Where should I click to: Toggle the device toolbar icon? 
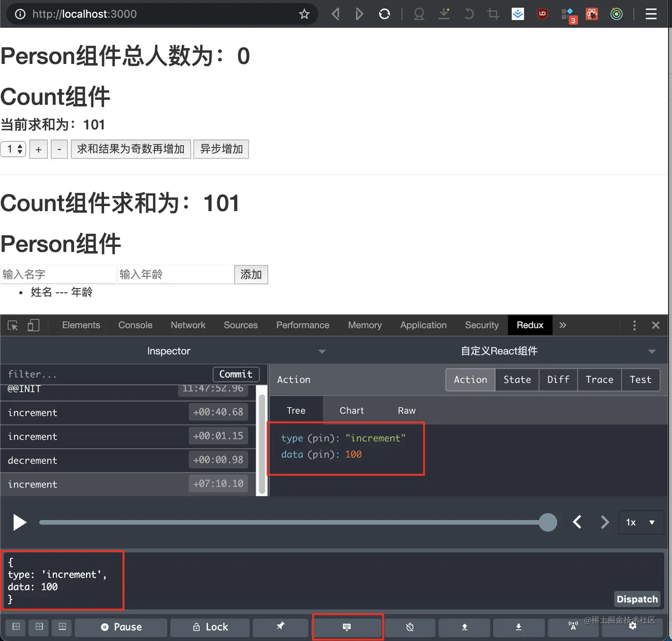pos(33,326)
